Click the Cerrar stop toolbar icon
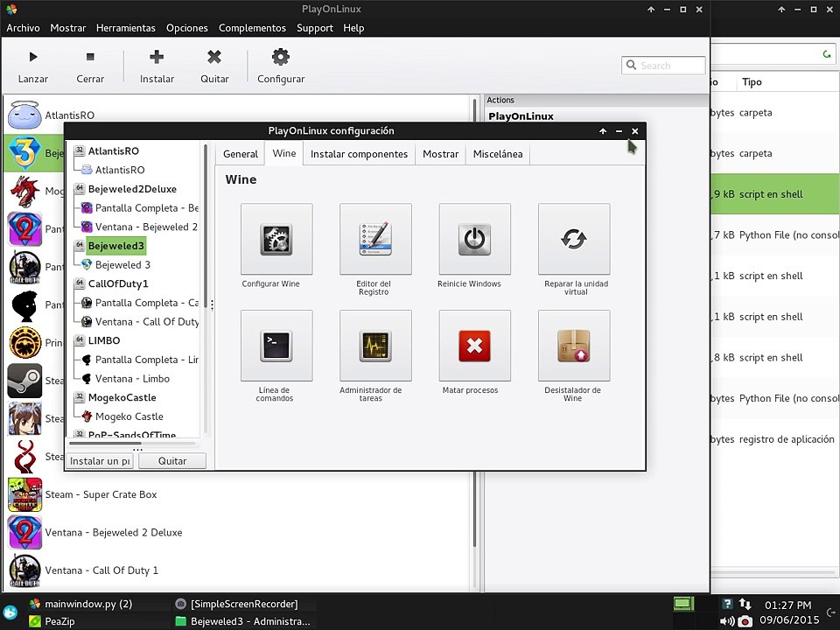This screenshot has height=630, width=840. tap(90, 57)
